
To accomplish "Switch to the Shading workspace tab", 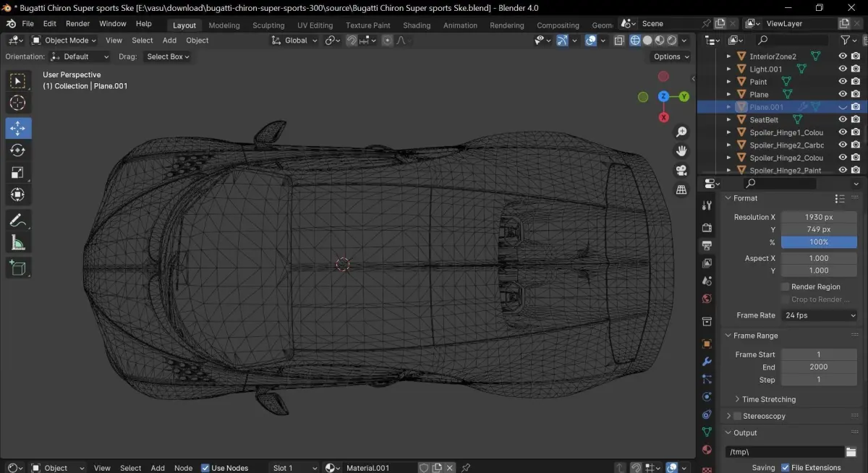I will (417, 25).
